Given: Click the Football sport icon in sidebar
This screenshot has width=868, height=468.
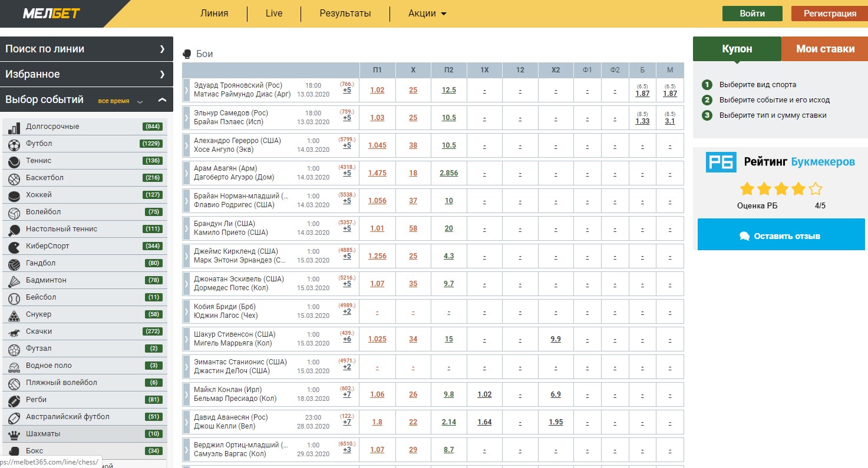Looking at the screenshot, I should [x=14, y=144].
